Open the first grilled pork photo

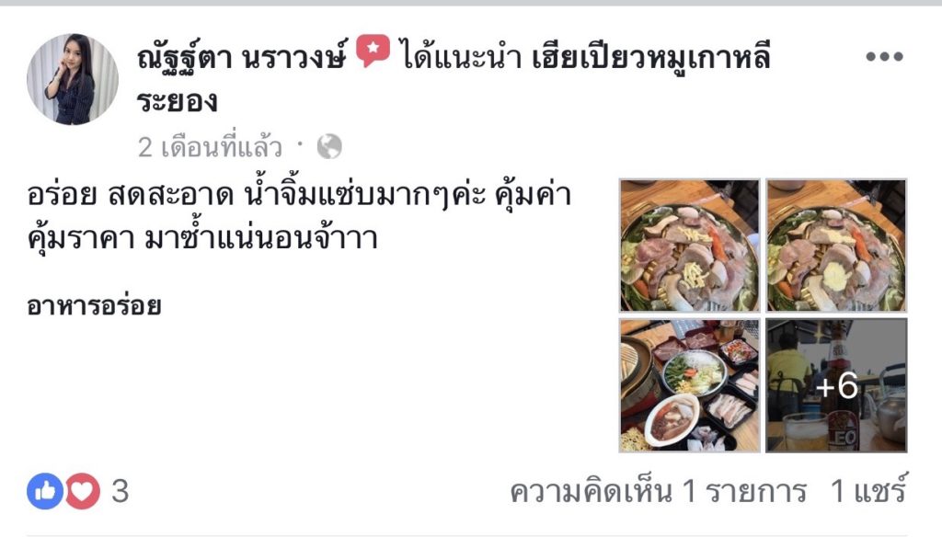pyautogui.click(x=690, y=246)
